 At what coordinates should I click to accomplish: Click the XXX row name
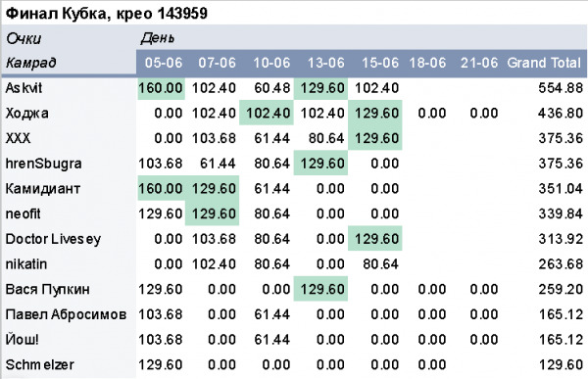coord(18,138)
